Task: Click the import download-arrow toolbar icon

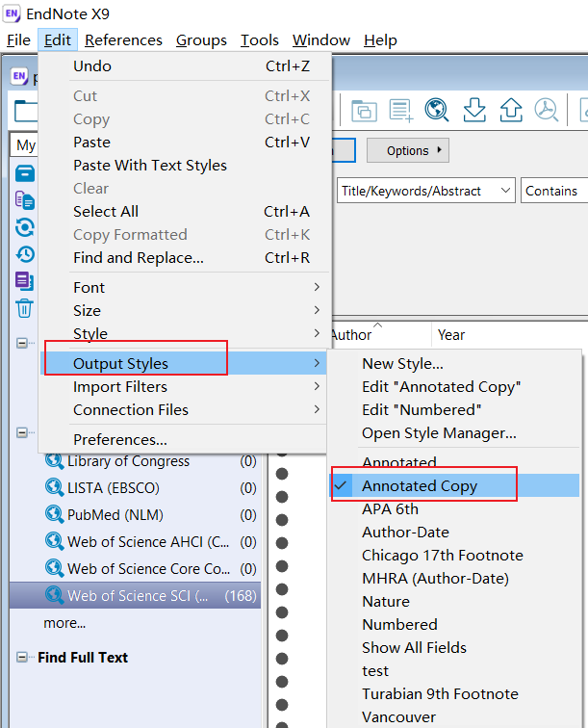Action: pyautogui.click(x=474, y=110)
